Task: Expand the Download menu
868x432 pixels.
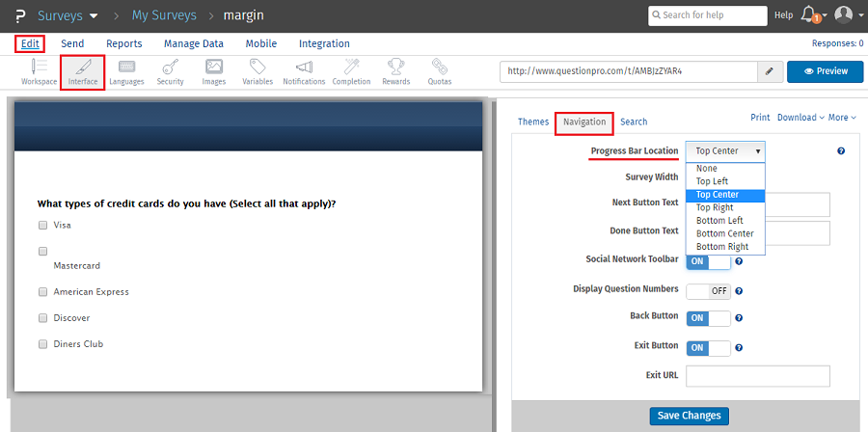Action: click(800, 118)
